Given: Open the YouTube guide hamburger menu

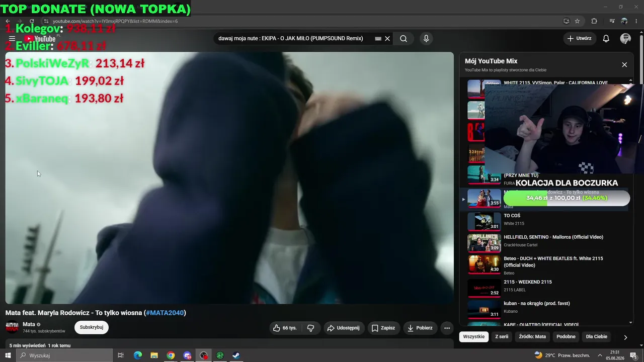Looking at the screenshot, I should [x=12, y=39].
